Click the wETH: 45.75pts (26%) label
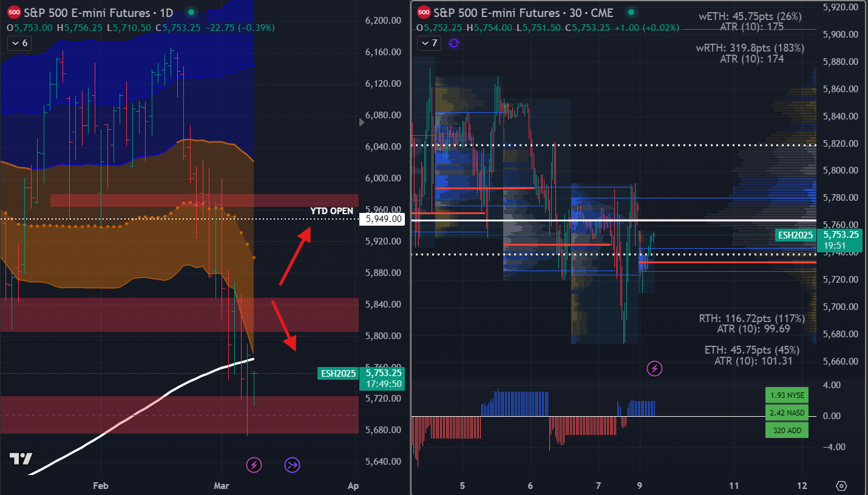The height and width of the screenshot is (495, 868). pyautogui.click(x=750, y=16)
